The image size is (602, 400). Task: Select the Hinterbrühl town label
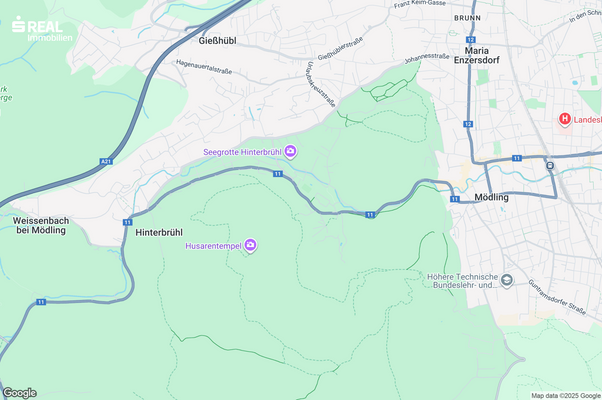point(159,232)
